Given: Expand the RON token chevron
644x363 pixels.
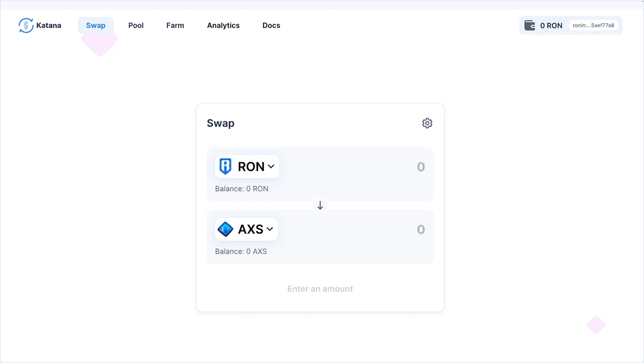Looking at the screenshot, I should pos(272,167).
